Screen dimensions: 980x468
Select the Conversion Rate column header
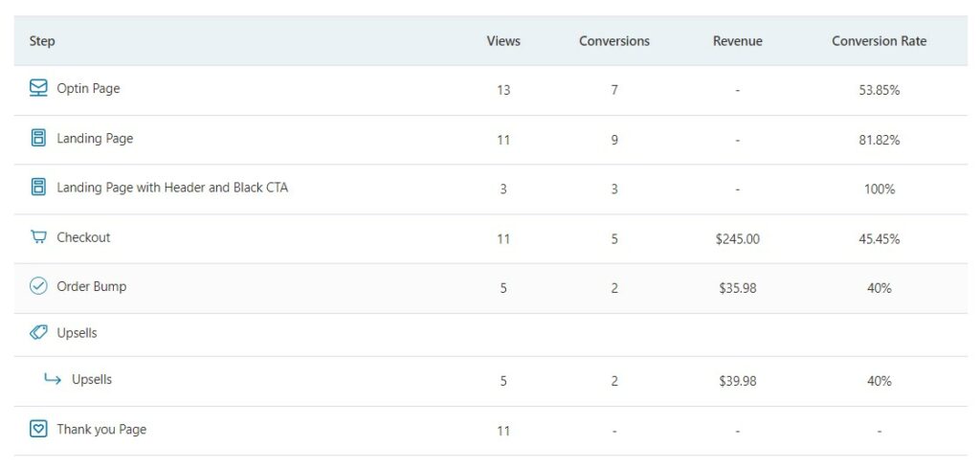point(879,41)
